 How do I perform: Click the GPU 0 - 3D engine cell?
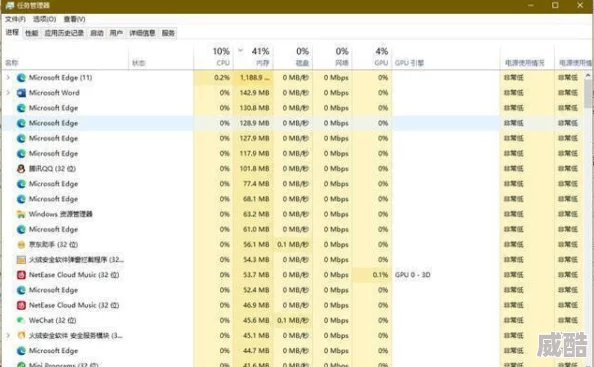coord(446,275)
